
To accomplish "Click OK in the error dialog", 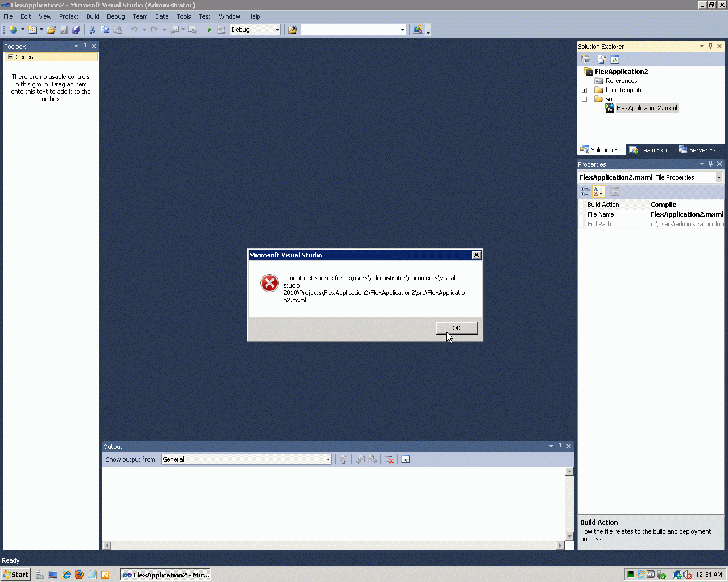I will (x=457, y=328).
